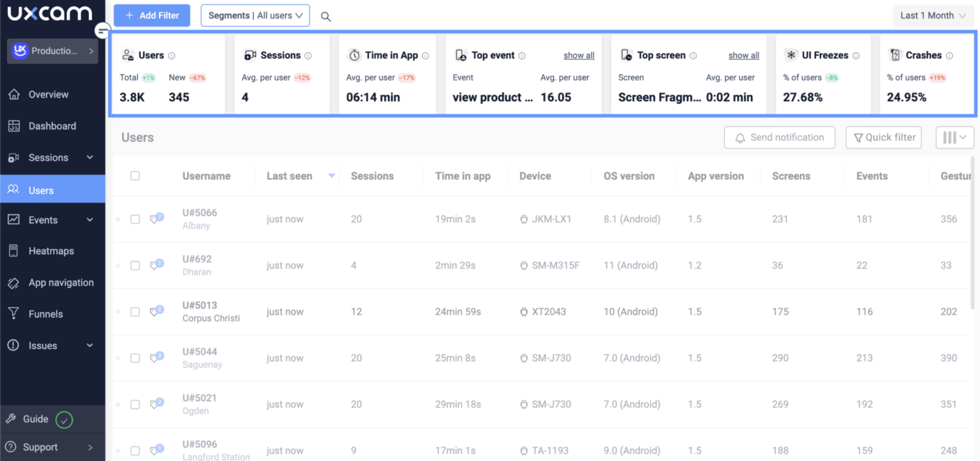Check the select-all checkbox in the table header

(x=135, y=175)
